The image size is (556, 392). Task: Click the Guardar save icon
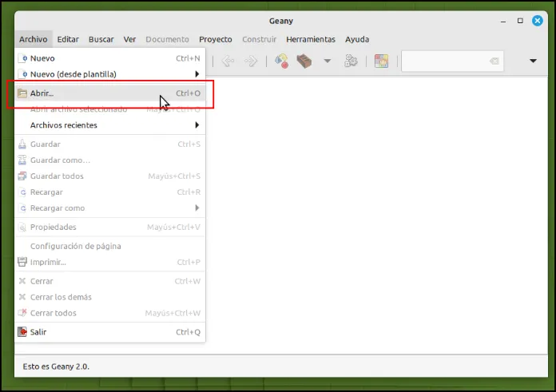point(22,145)
